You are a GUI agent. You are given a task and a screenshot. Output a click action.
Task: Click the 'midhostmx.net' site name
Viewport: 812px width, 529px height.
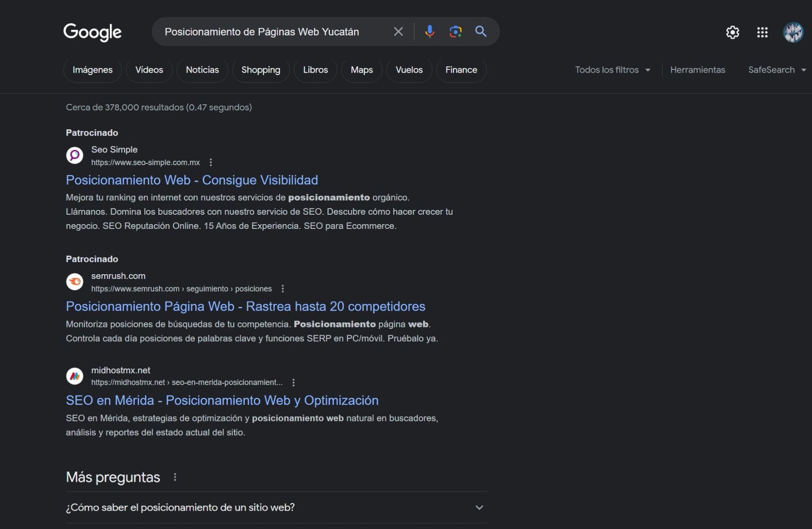tap(121, 370)
